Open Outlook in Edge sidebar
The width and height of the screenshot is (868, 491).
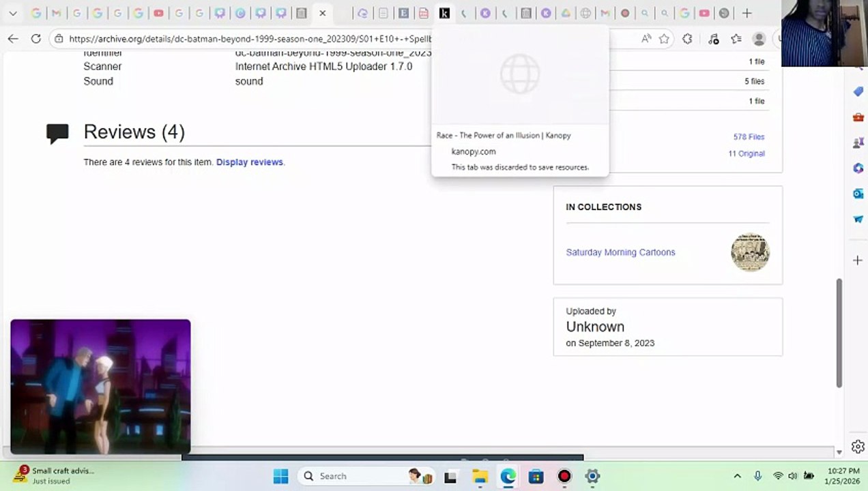pyautogui.click(x=858, y=194)
